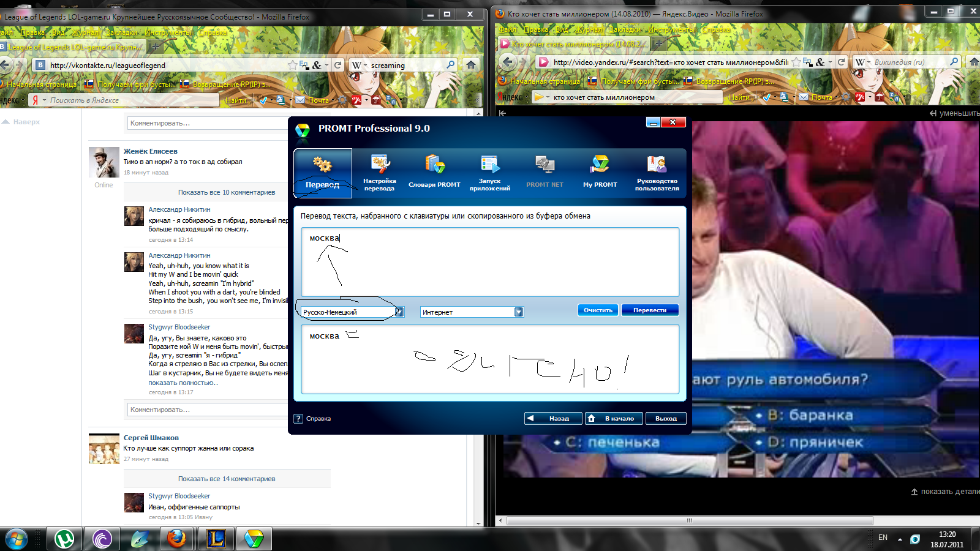The height and width of the screenshot is (551, 980).
Task: Open Правка menu in right Firefox window
Action: pos(536,29)
